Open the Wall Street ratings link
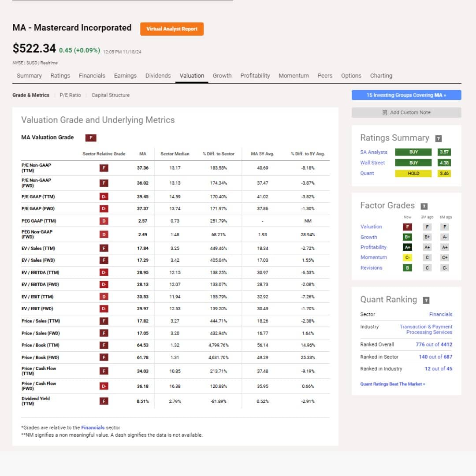 tap(372, 163)
